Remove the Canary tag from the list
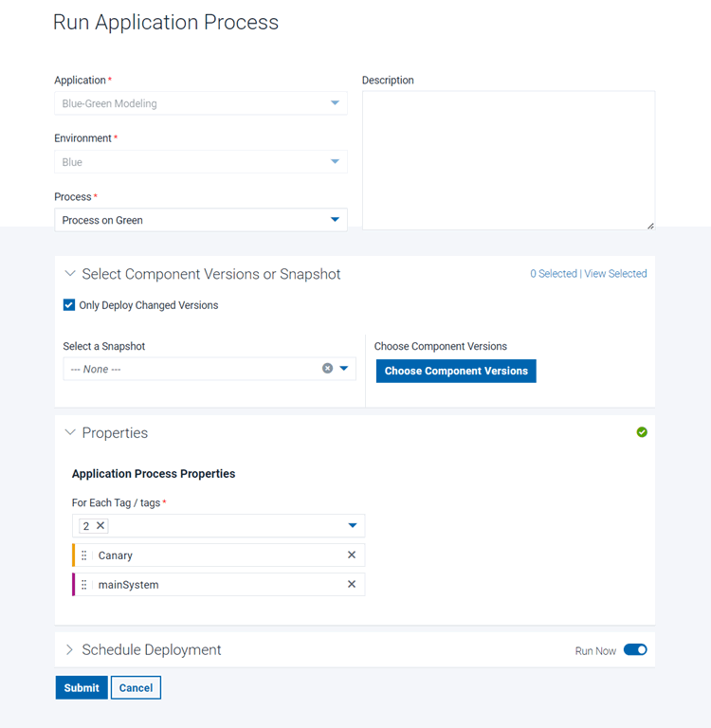This screenshot has height=728, width=711. (352, 555)
